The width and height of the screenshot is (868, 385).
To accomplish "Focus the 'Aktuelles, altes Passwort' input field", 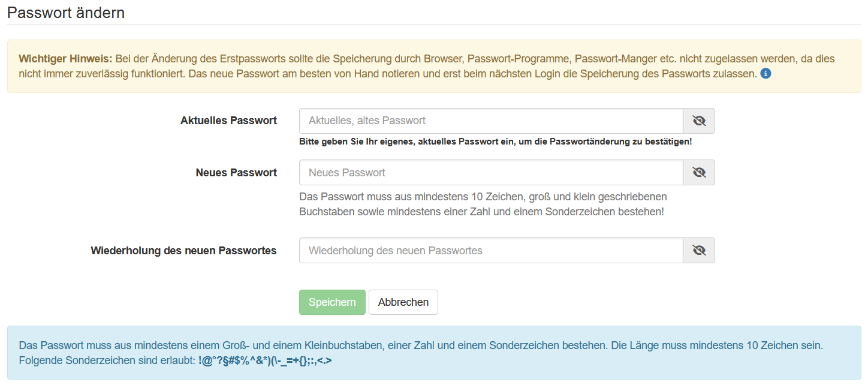I will [x=491, y=121].
